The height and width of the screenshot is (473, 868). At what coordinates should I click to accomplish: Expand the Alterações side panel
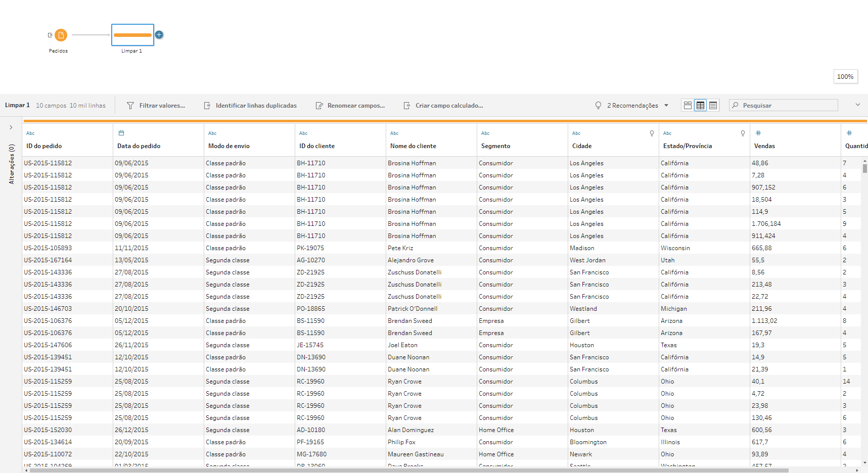pos(11,127)
